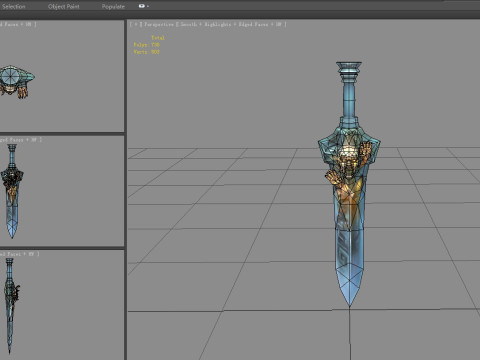This screenshot has width=480, height=360.
Task: Click the yellow Total statistics heading
Action: point(158,38)
